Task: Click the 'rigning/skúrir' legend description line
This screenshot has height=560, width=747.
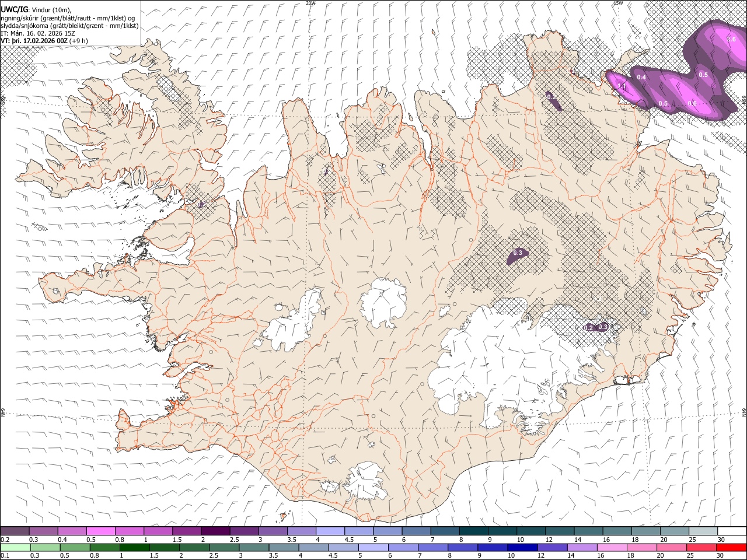Action: [x=68, y=18]
